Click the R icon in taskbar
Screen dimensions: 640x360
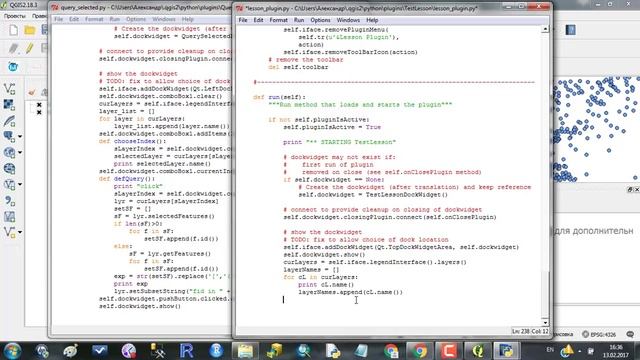(x=187, y=351)
